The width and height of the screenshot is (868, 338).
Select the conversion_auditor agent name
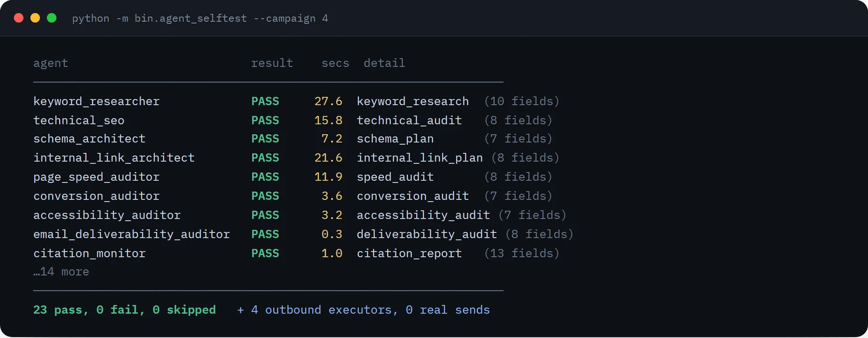tap(96, 196)
